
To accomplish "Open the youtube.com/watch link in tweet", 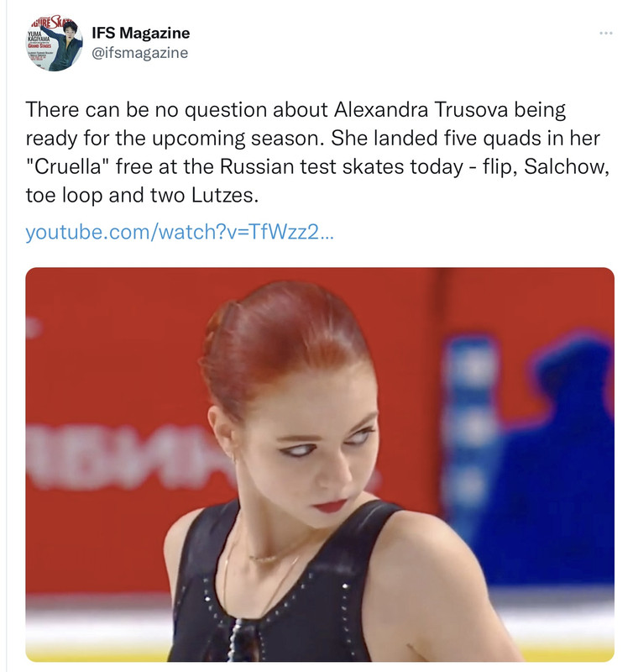I will [179, 232].
